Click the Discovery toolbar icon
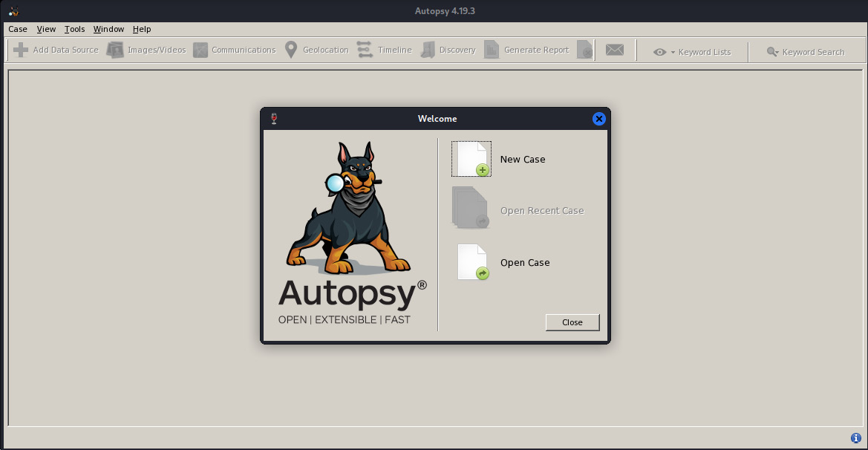Screen dimensions: 868x450 [428, 50]
